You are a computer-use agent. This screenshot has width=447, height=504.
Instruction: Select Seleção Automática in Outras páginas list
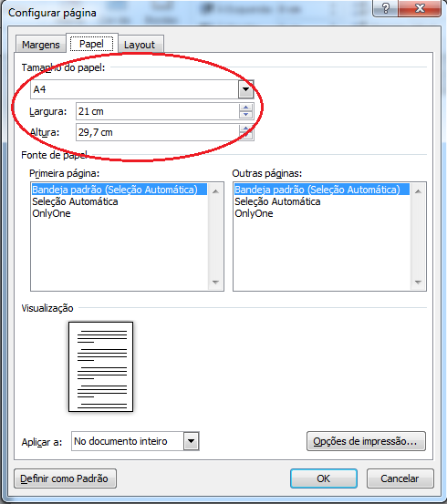coord(321,201)
